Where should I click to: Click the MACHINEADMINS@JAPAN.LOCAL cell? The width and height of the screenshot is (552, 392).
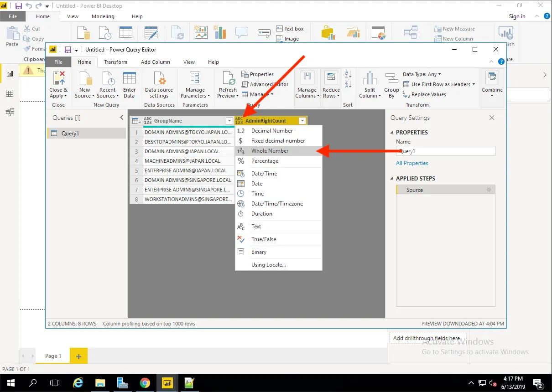(x=188, y=161)
